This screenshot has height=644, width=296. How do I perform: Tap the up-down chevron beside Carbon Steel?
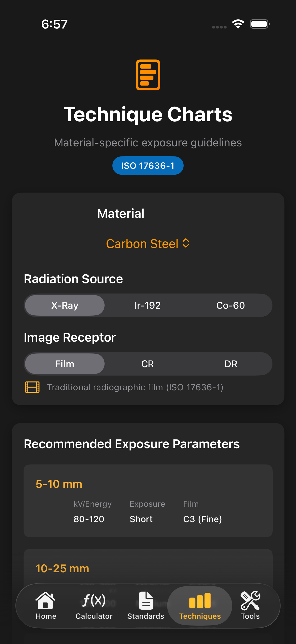(186, 243)
